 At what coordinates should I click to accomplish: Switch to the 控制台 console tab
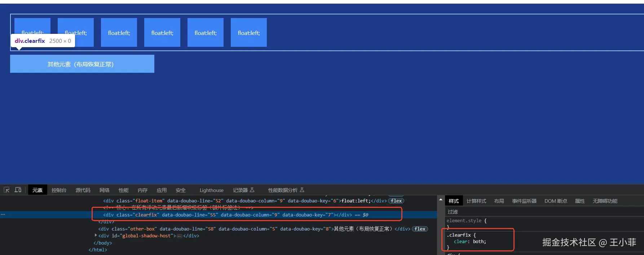pos(59,190)
